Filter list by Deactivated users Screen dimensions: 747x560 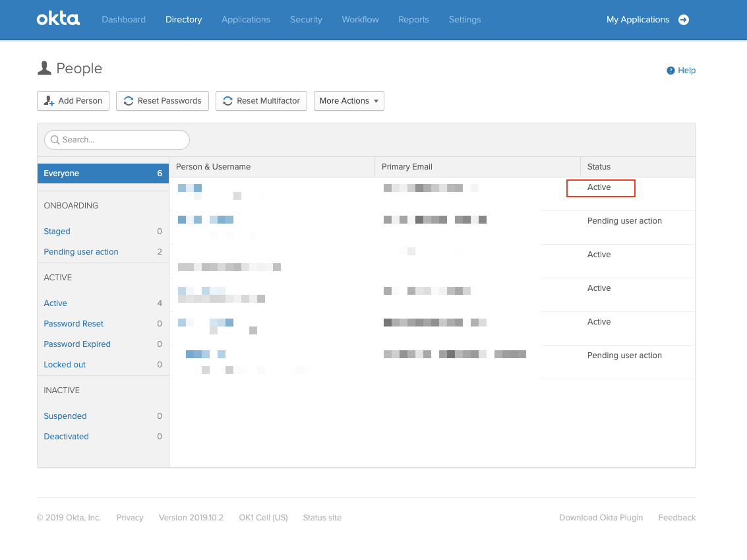pos(66,437)
